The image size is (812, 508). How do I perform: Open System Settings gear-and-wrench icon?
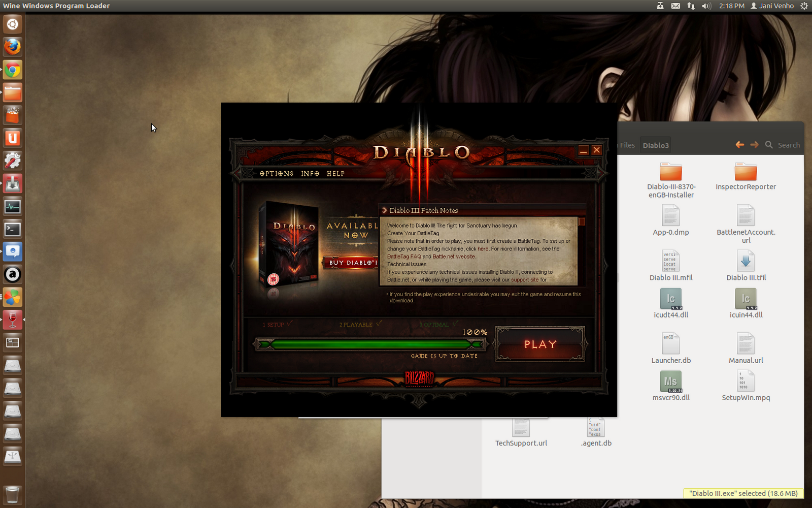[13, 161]
